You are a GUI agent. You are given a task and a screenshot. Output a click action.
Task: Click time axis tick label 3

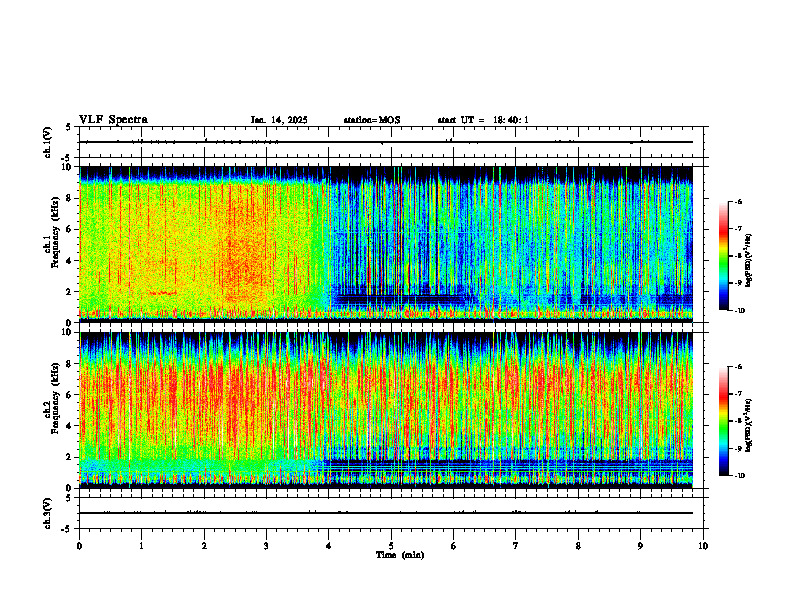coord(266,546)
